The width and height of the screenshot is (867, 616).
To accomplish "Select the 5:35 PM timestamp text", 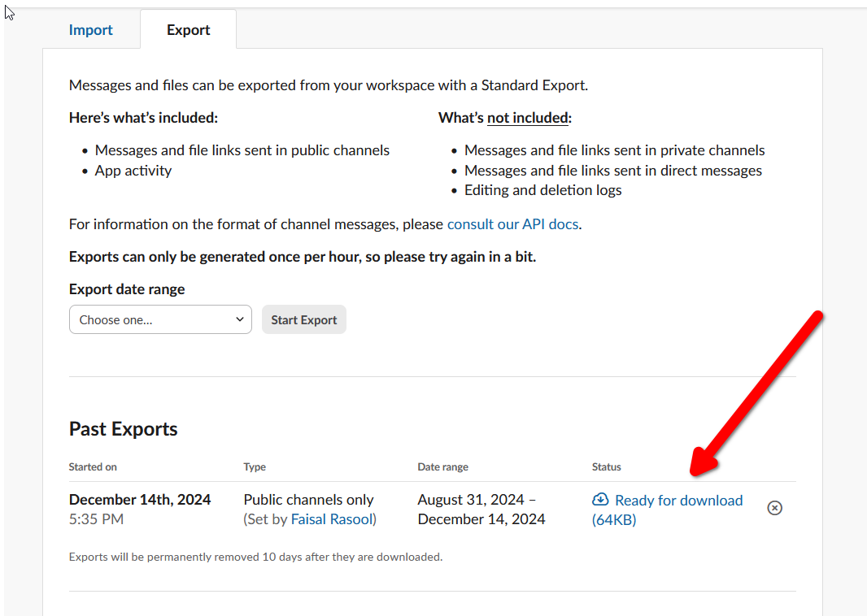I will (x=96, y=519).
